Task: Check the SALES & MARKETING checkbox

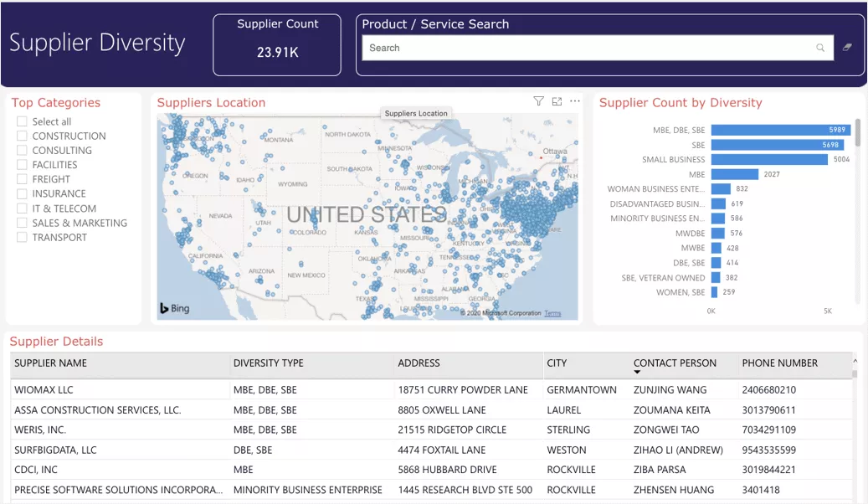Action: [21, 223]
